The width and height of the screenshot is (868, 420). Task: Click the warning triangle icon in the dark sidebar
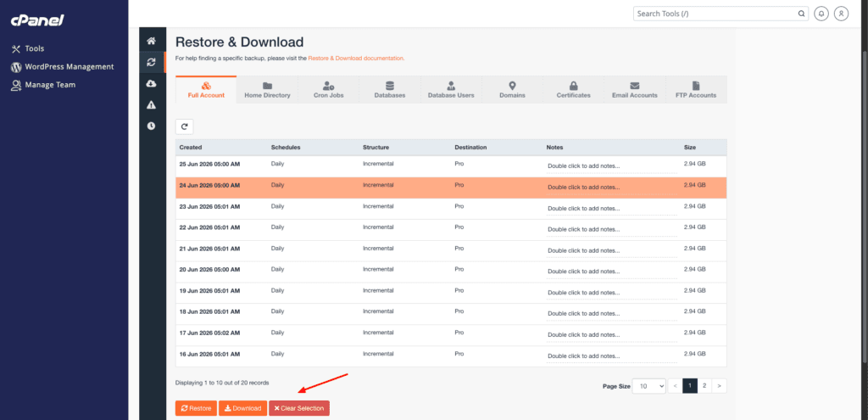click(151, 104)
